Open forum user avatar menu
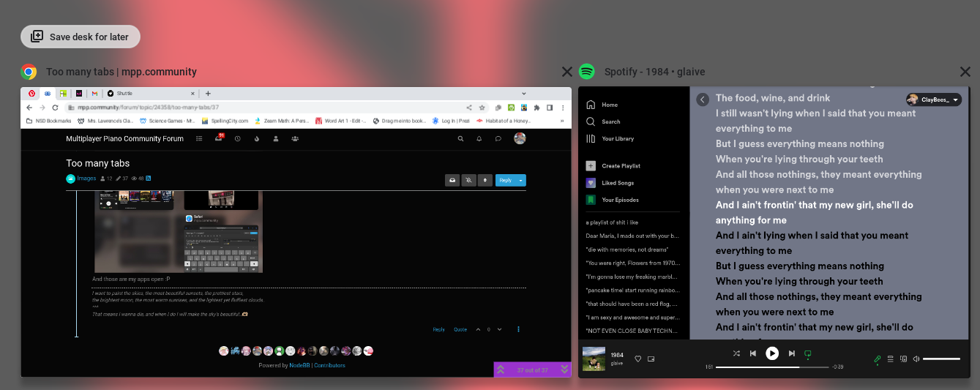980x390 pixels. (x=520, y=138)
